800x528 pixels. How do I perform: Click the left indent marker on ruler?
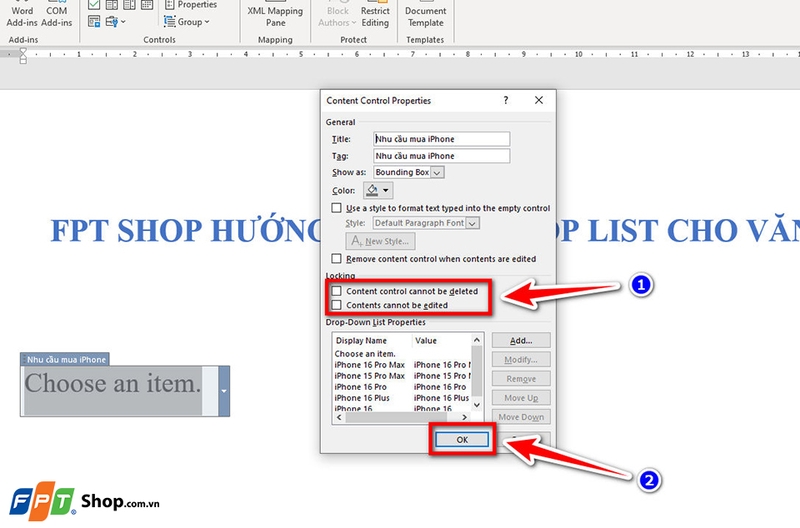click(23, 61)
